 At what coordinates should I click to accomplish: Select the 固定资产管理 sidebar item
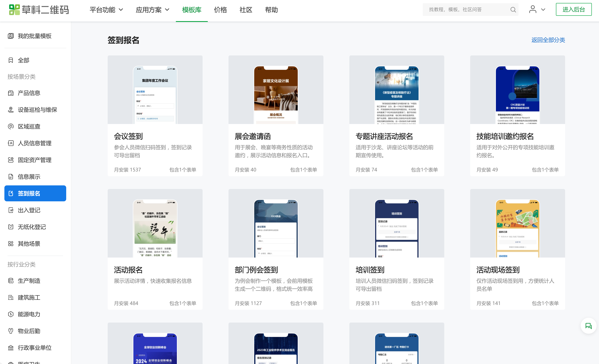coord(34,160)
